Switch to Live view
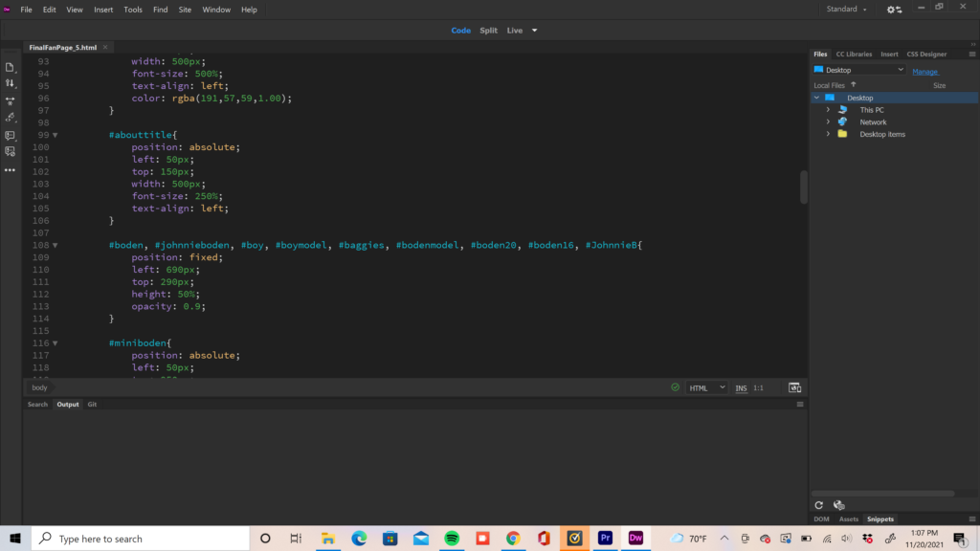 point(515,31)
